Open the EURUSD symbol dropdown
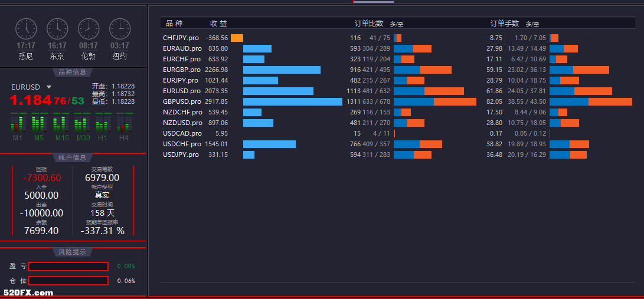 (x=49, y=87)
